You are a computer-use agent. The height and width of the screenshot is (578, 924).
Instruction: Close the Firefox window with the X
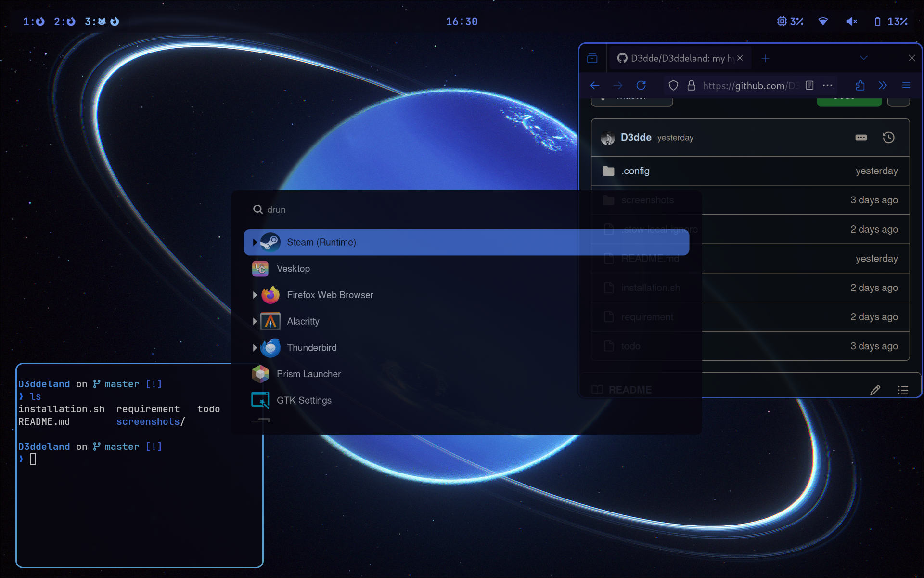(911, 58)
